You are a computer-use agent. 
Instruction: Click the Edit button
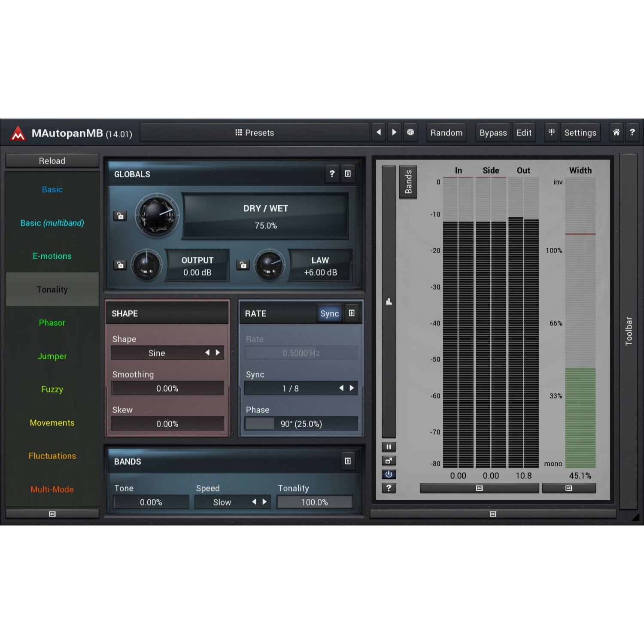pos(524,133)
